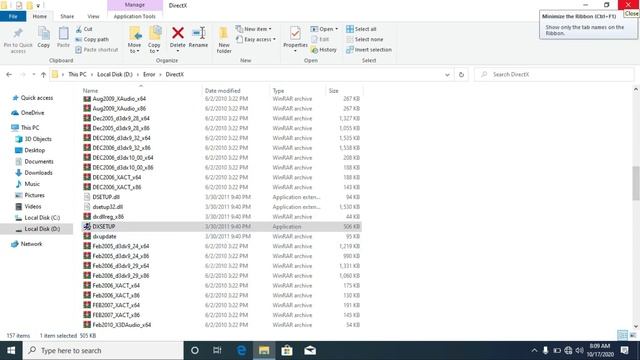Open recent locations dropdown arrow
Viewport: 640px width, 360px height.
[33, 74]
